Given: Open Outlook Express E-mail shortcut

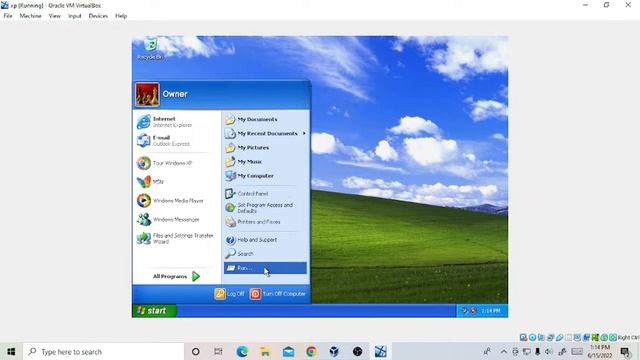Looking at the screenshot, I should tap(176, 140).
